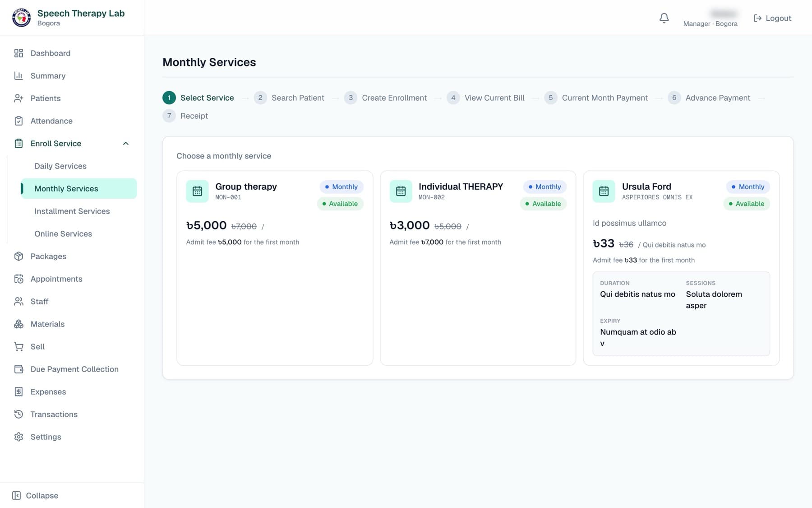Open Daily Services submenu item
The image size is (812, 508).
coord(60,166)
